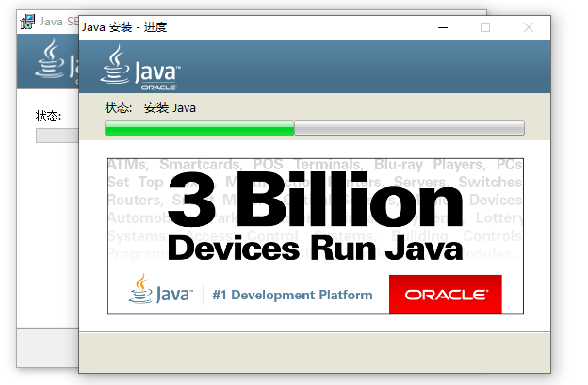
Task: Click the green installation progress bar
Action: tap(315, 128)
